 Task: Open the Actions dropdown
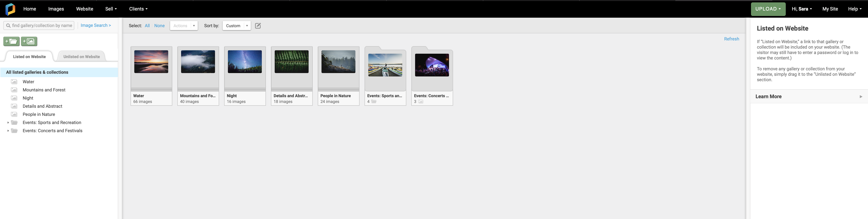(184, 26)
